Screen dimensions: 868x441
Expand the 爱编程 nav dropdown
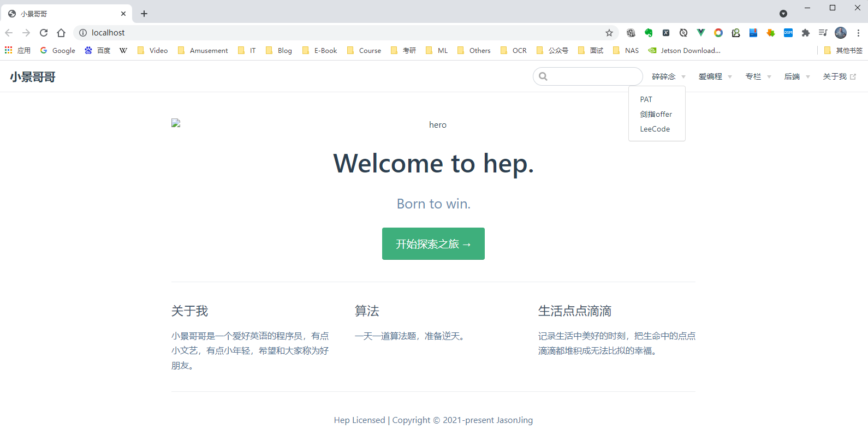pyautogui.click(x=715, y=77)
